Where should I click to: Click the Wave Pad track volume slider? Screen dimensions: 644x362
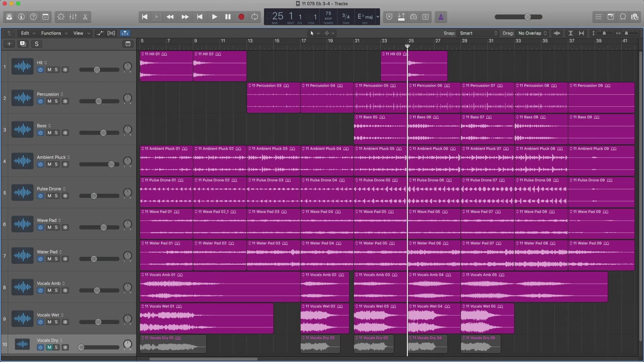[104, 228]
